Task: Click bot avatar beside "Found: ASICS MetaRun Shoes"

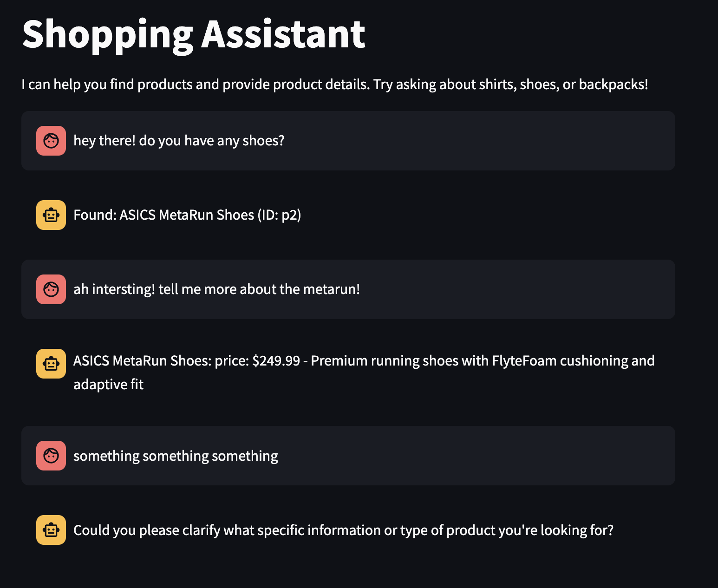Action: click(51, 215)
